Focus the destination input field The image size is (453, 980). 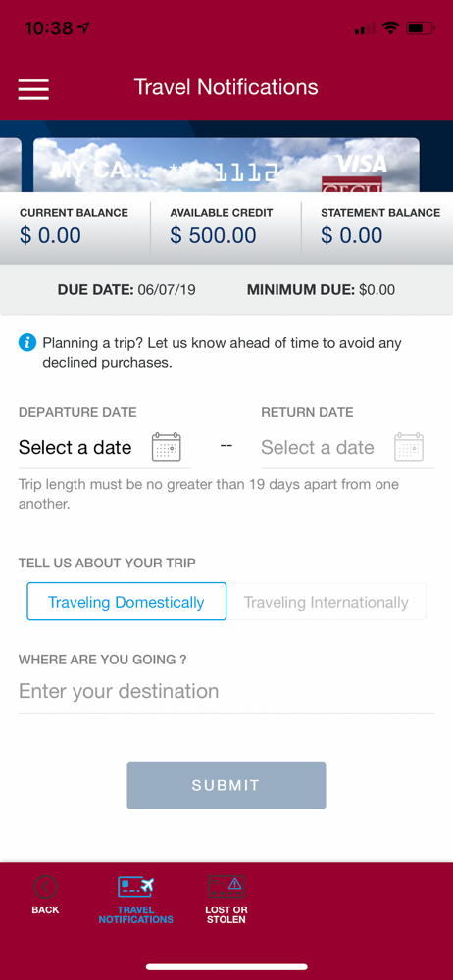tap(226, 691)
